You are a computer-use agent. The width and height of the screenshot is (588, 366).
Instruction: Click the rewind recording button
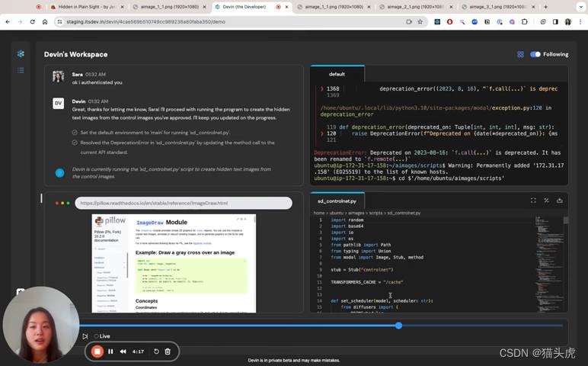[x=123, y=352]
